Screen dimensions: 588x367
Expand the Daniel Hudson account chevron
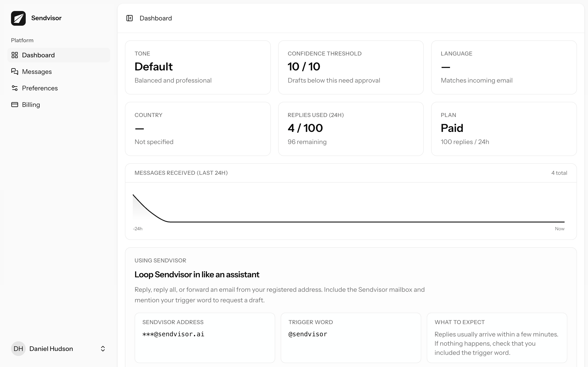(x=103, y=349)
